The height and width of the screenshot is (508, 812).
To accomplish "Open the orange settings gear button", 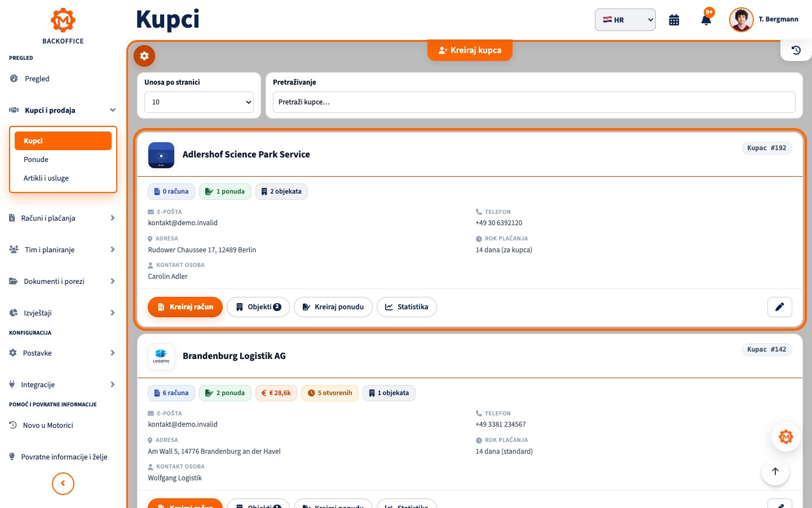I will pyautogui.click(x=144, y=56).
